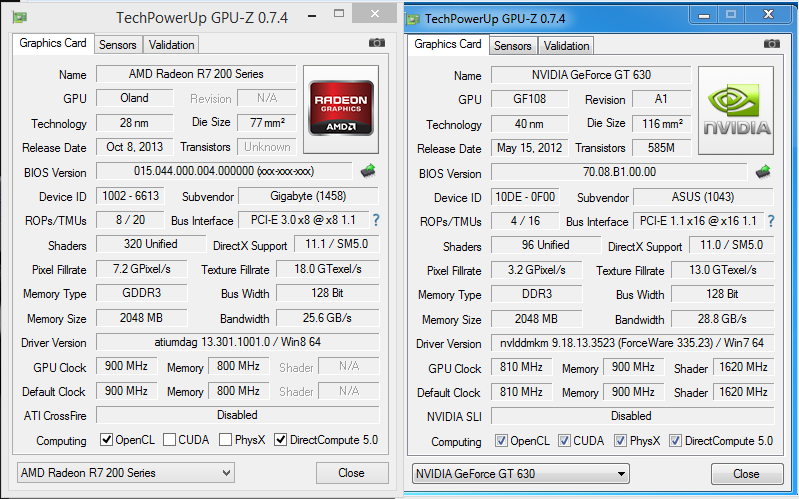Screen dimensions: 799x499
Task: Click the GPU-Z title bar icon in NVIDIA window
Action: [413, 19]
